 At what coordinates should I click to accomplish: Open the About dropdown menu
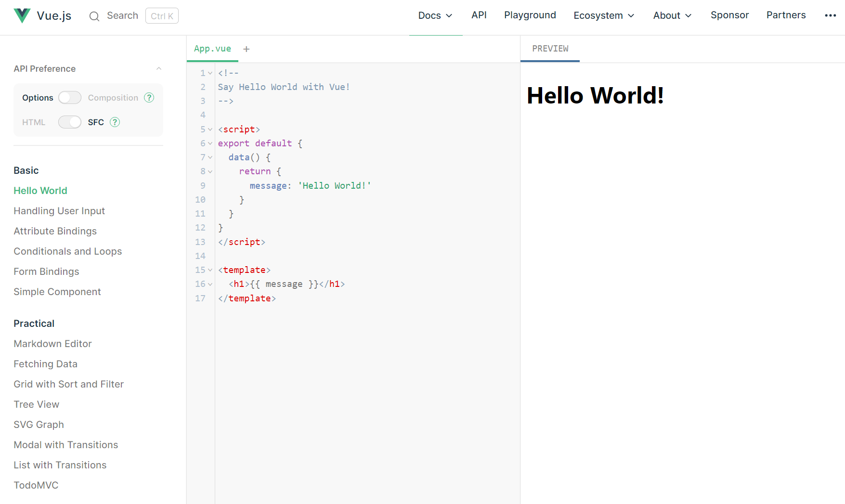coord(672,15)
